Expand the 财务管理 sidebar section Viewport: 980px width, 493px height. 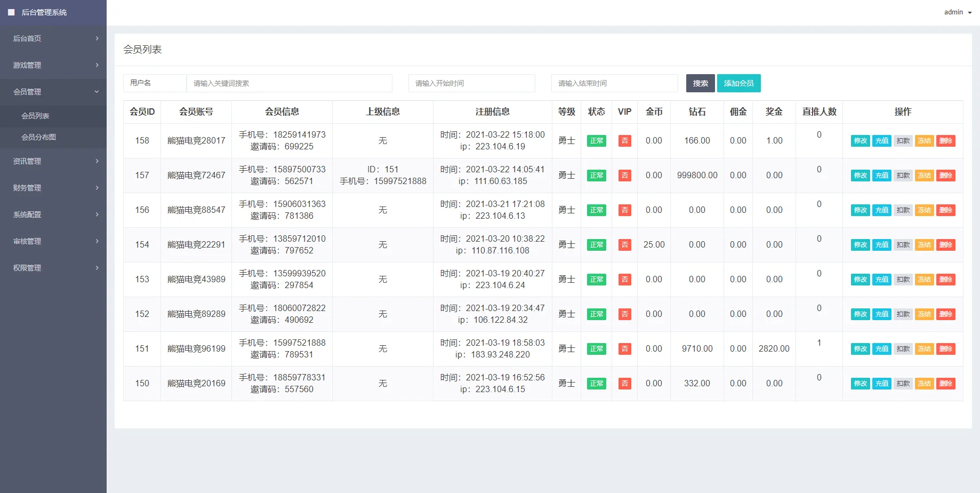(53, 187)
